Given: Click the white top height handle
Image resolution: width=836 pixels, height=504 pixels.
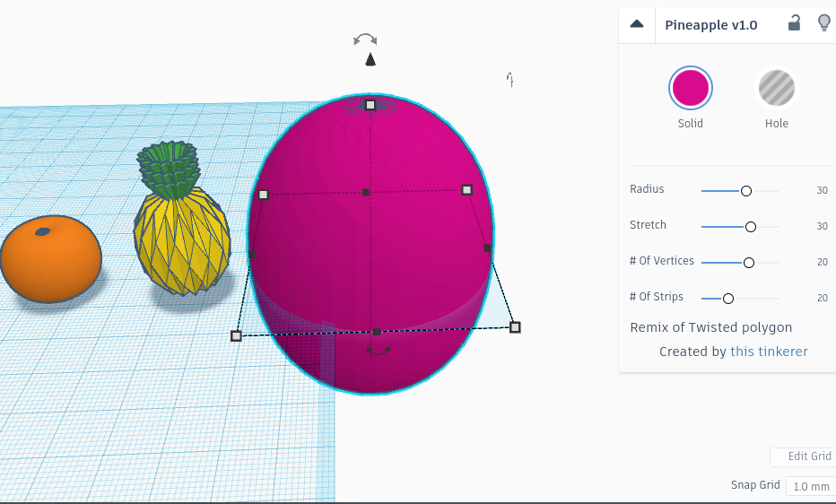Looking at the screenshot, I should coord(370,105).
